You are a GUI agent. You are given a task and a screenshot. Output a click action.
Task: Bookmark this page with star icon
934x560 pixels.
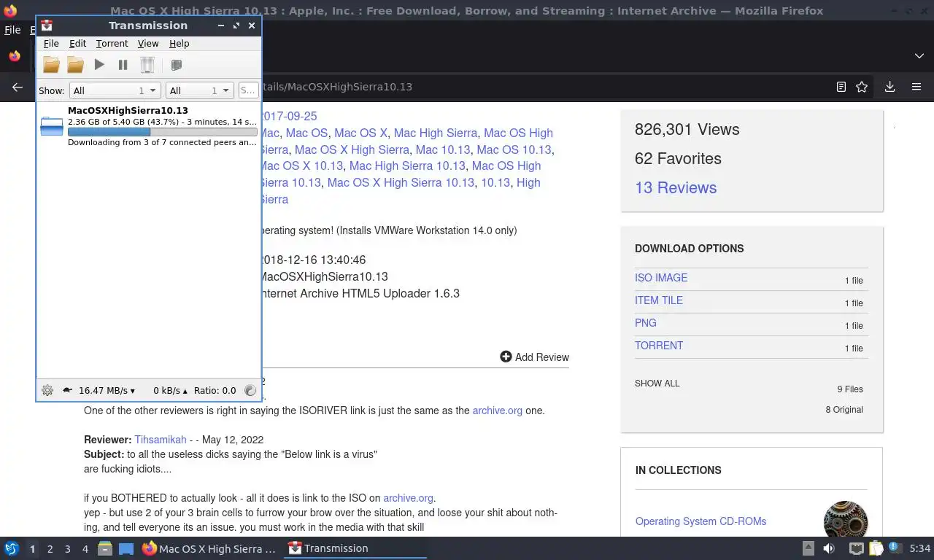point(862,87)
